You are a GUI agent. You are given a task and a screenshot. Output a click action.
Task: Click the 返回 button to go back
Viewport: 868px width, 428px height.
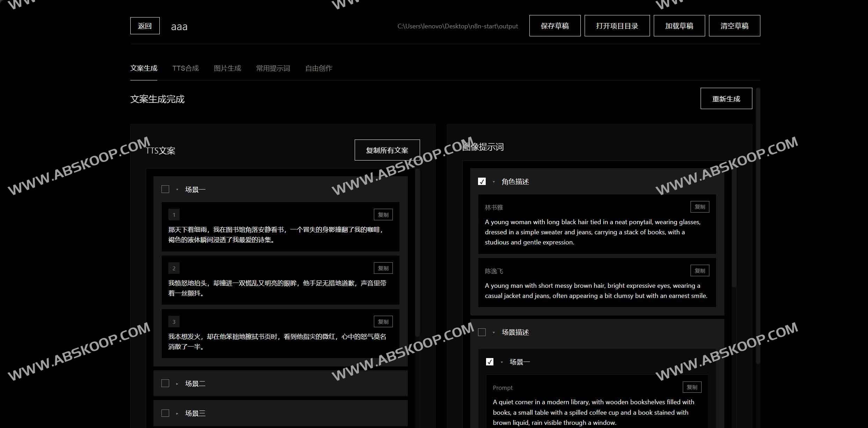(x=144, y=26)
